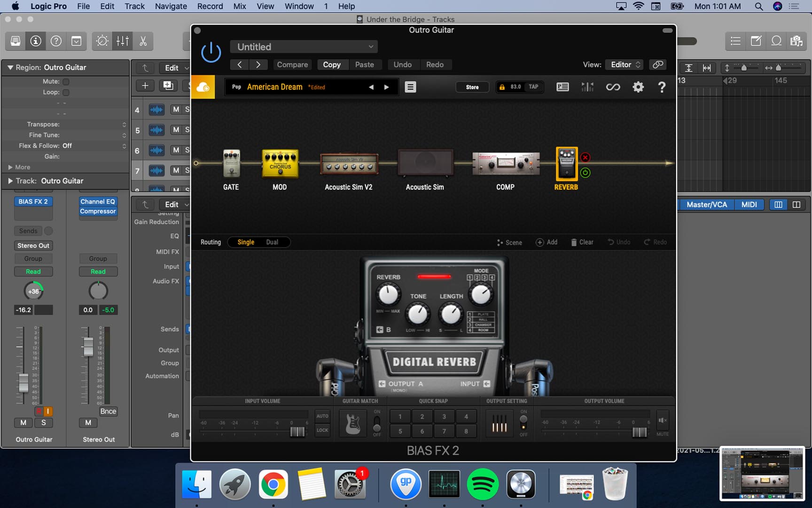Open the looper infinity icon
812x508 pixels.
(613, 87)
